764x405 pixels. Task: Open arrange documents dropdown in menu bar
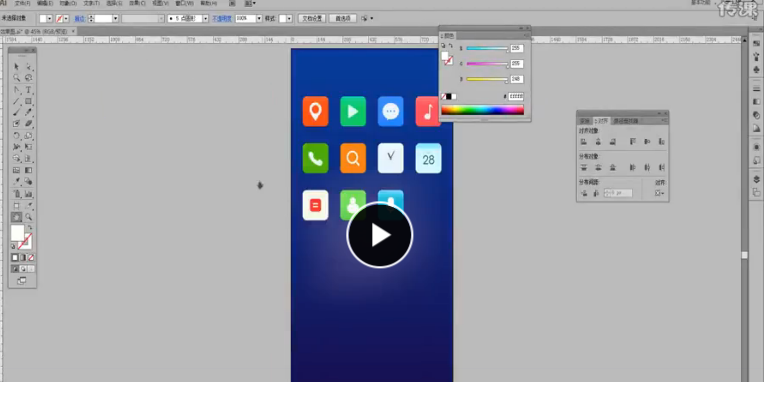pyautogui.click(x=250, y=3)
